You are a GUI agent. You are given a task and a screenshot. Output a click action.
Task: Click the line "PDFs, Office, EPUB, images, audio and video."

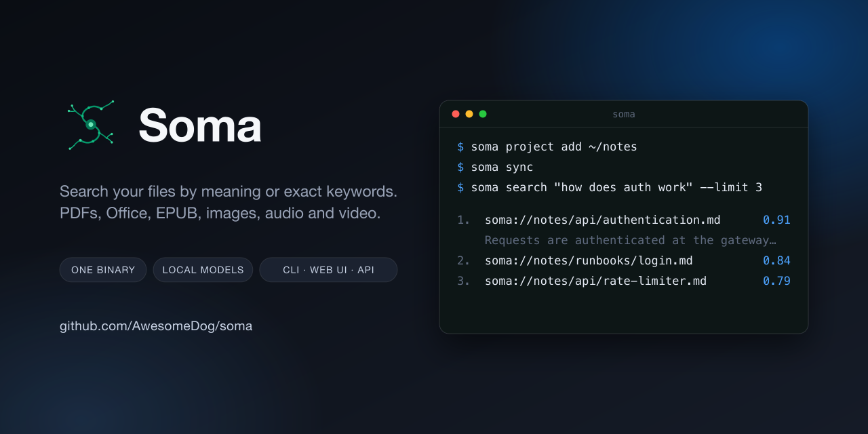click(220, 214)
